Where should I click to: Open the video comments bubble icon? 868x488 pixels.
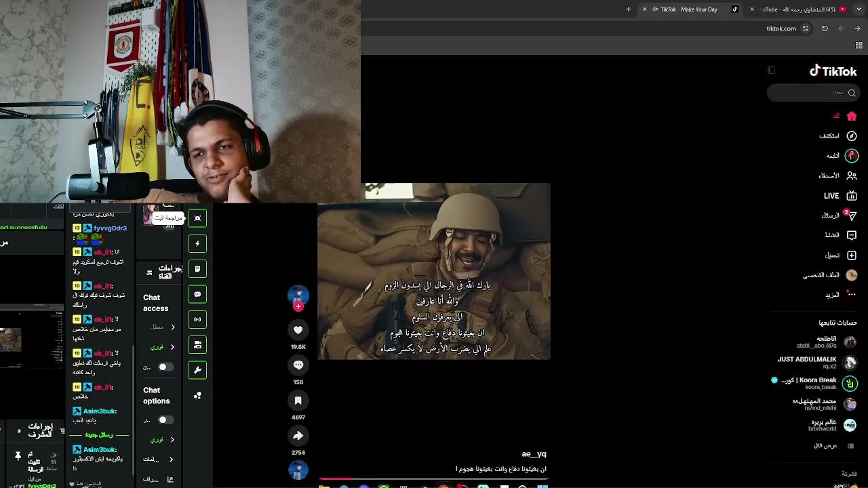pyautogui.click(x=298, y=365)
